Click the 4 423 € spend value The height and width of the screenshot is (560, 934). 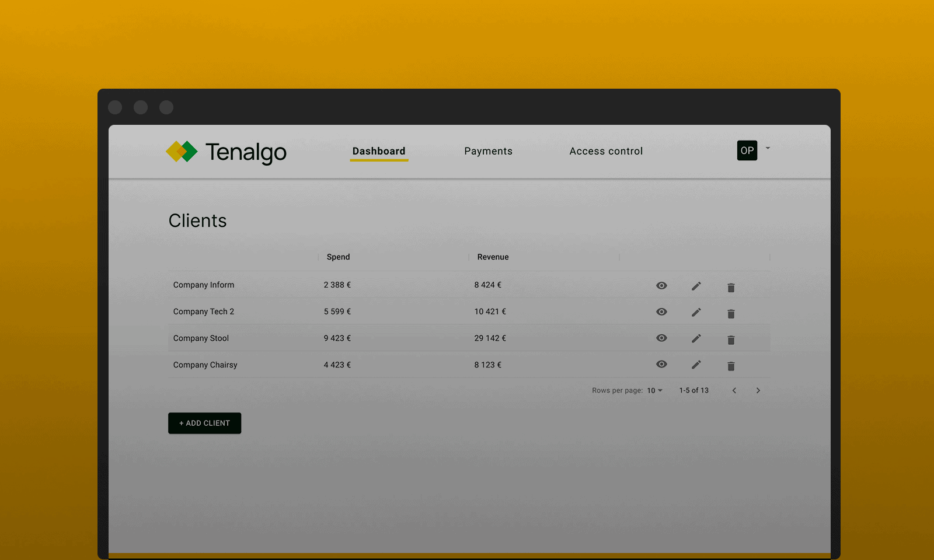point(337,365)
